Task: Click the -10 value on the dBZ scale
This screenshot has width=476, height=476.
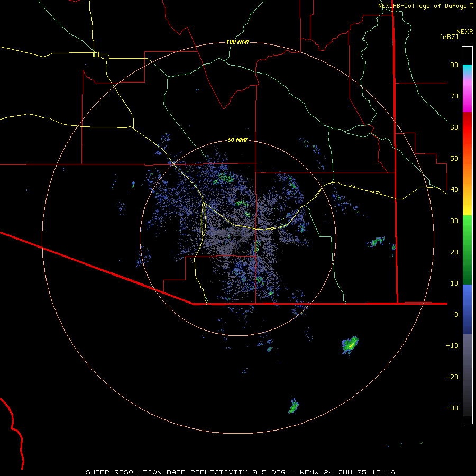Action: [x=452, y=346]
